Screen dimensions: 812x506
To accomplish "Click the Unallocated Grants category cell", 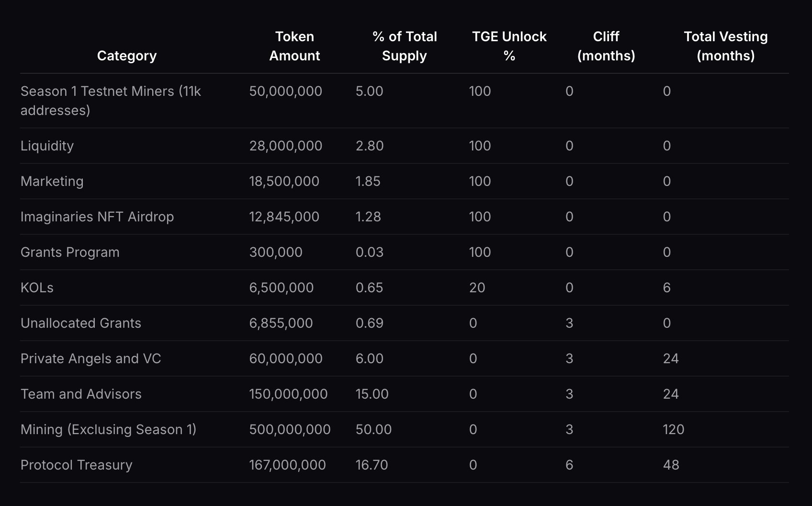I will [x=81, y=323].
